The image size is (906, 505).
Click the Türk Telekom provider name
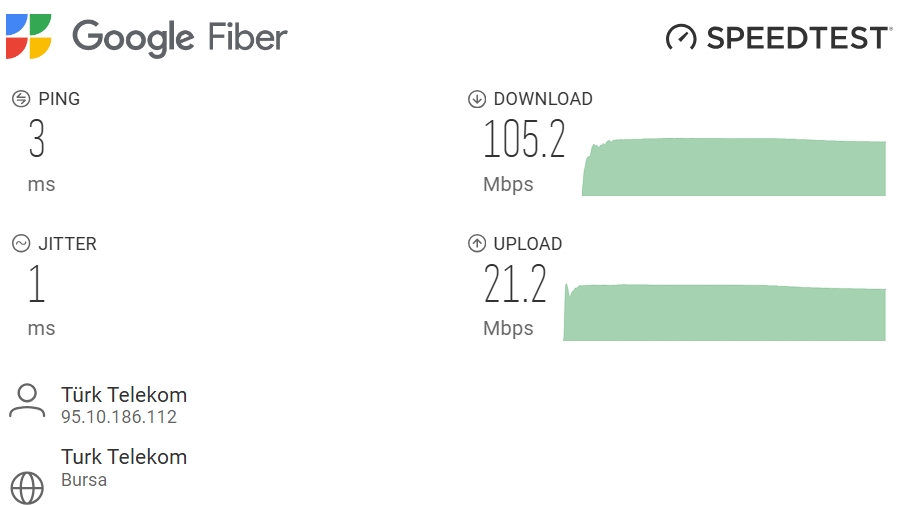(x=124, y=395)
